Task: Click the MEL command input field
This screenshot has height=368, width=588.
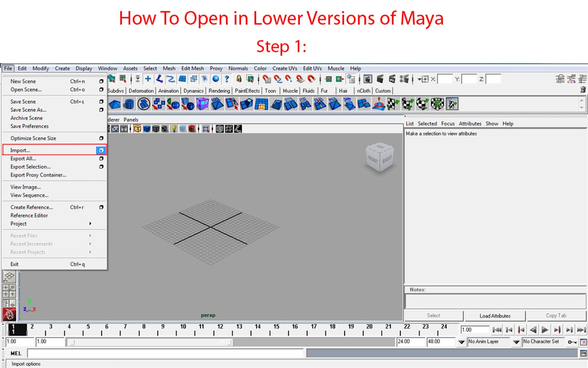Action: (x=165, y=353)
